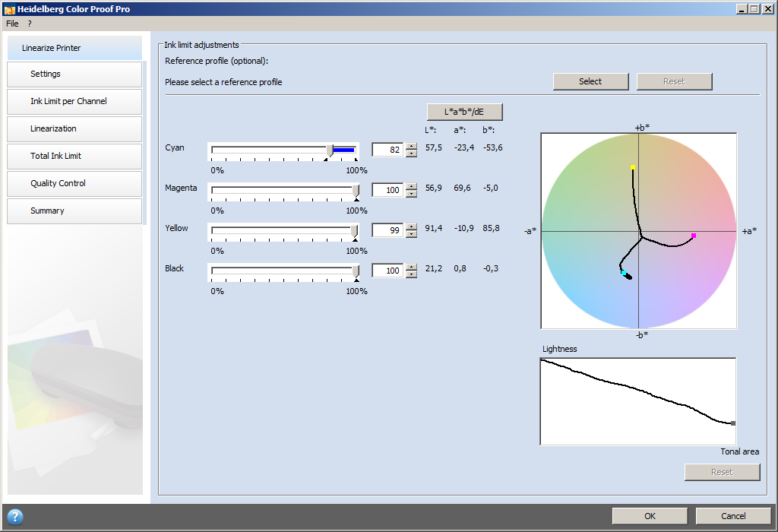Click Select to choose reference profile
The width and height of the screenshot is (778, 532).
[590, 81]
